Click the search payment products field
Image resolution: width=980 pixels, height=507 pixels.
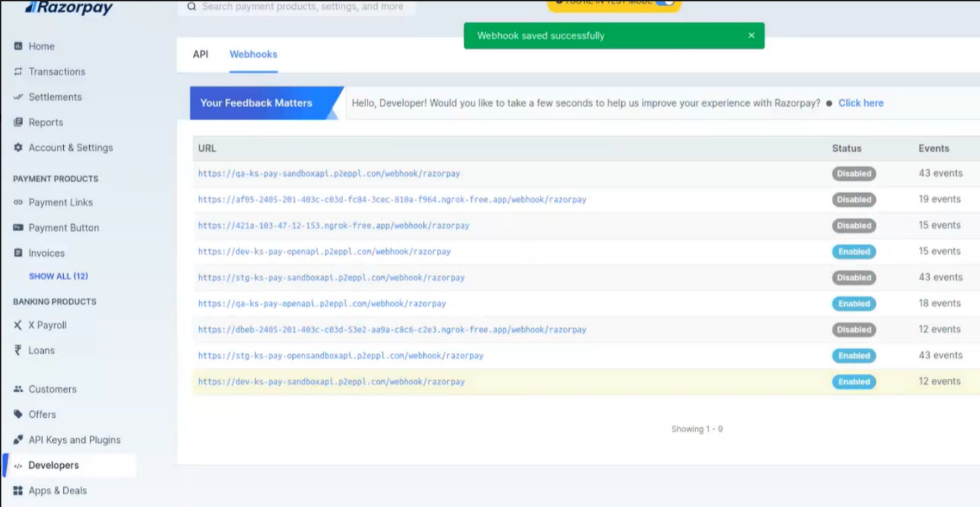coord(302,7)
